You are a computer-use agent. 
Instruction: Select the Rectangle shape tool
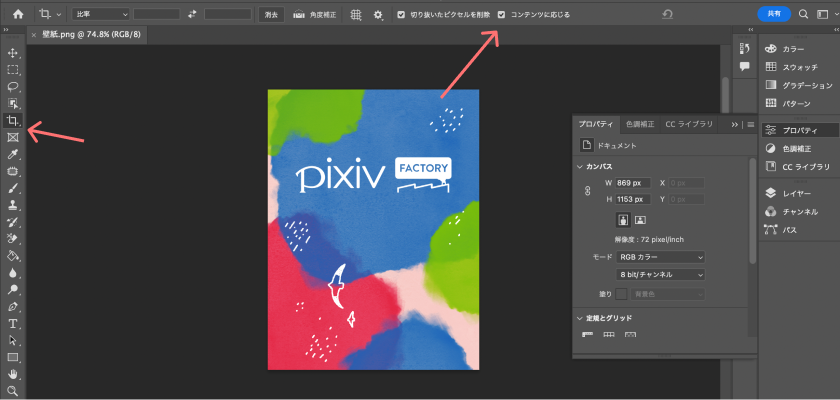[x=12, y=357]
